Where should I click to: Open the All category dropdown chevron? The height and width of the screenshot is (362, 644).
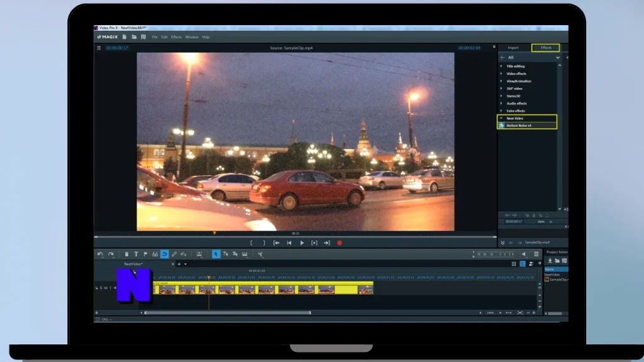pos(558,58)
